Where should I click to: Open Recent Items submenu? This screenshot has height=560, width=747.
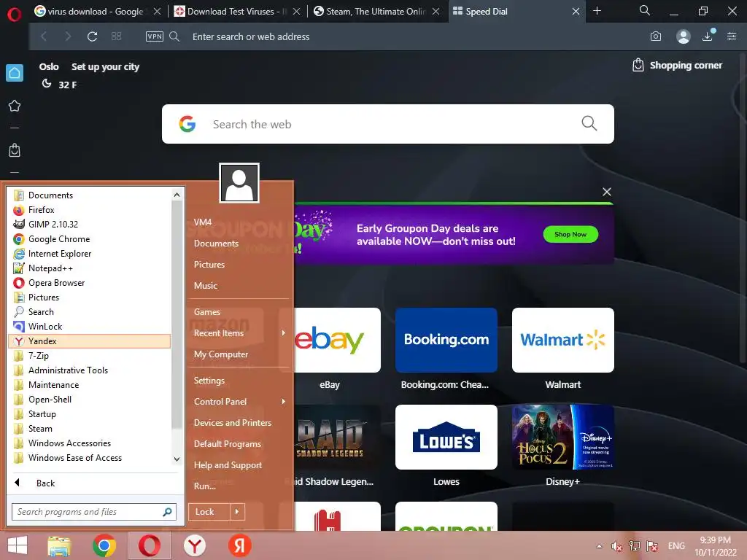239,333
